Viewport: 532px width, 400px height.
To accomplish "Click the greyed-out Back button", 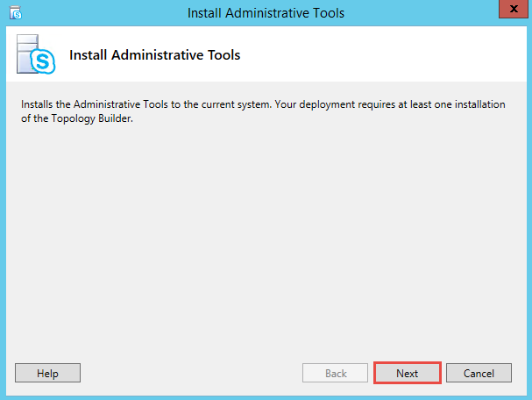I will tap(336, 373).
